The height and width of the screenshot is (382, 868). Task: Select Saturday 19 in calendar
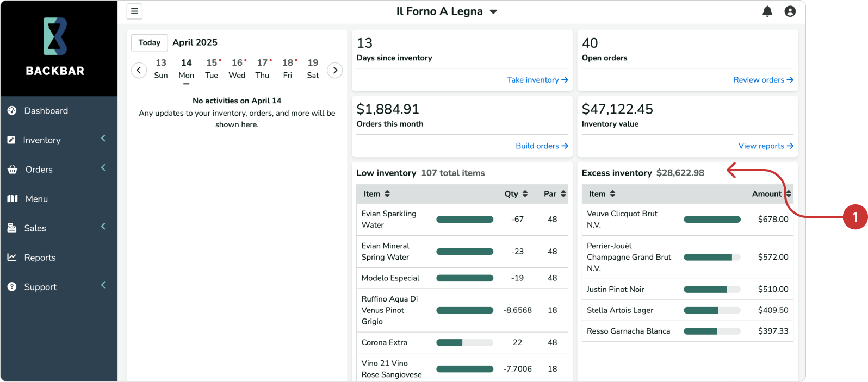313,69
